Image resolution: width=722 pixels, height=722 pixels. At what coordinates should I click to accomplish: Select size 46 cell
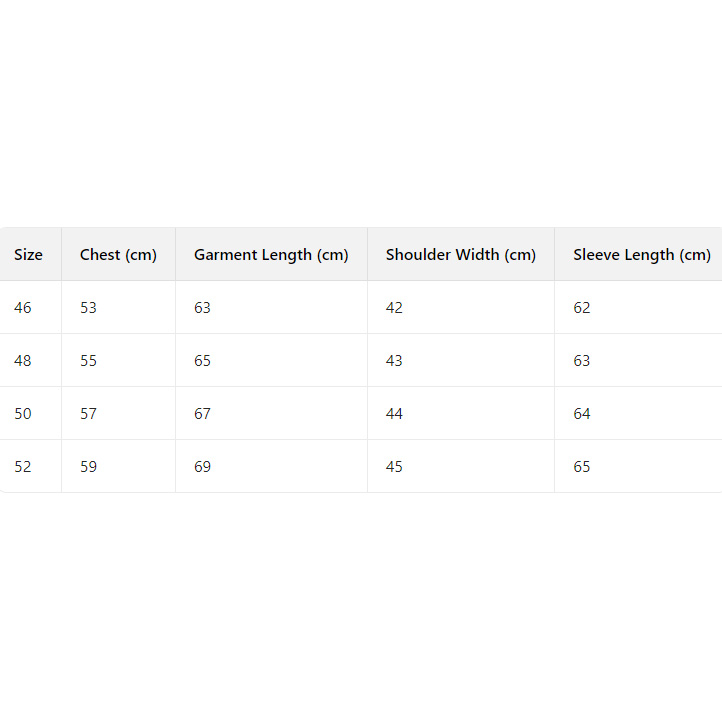[x=23, y=308]
